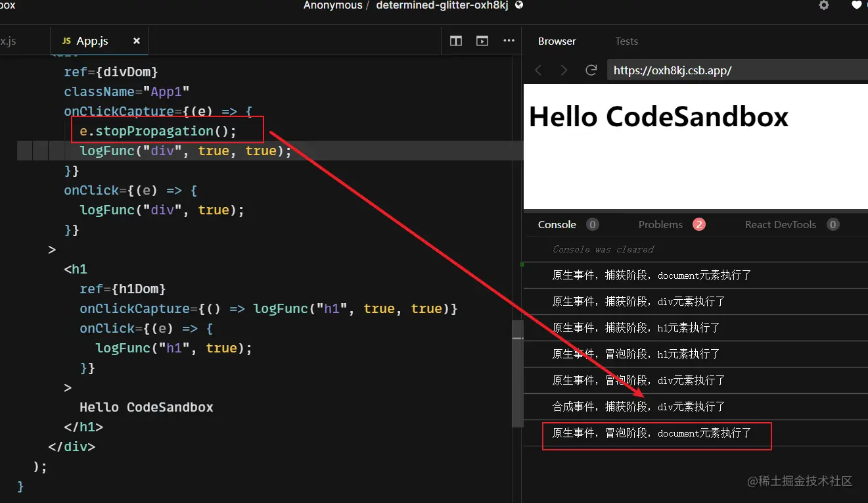Click console log 合成事件，捕获阶段，div元素执行了

pos(639,407)
